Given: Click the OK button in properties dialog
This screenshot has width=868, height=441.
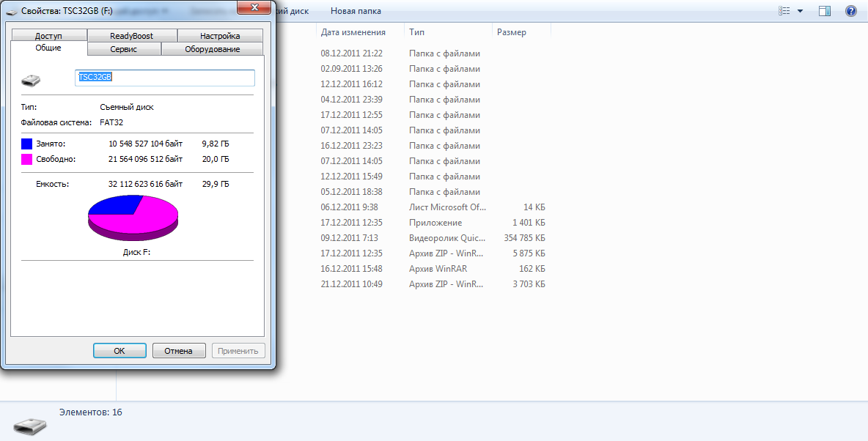Looking at the screenshot, I should pos(119,351).
